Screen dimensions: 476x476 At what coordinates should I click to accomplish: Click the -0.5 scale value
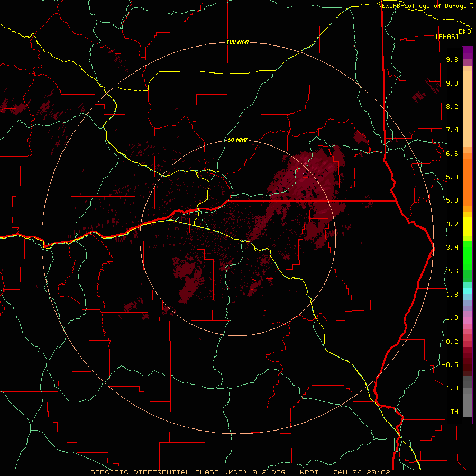(450, 365)
